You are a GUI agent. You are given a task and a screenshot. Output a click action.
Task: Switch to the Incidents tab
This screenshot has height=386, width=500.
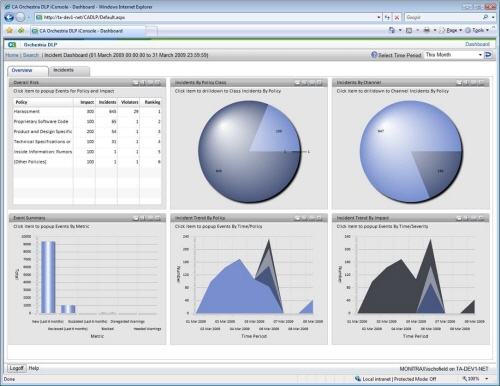coord(69,70)
